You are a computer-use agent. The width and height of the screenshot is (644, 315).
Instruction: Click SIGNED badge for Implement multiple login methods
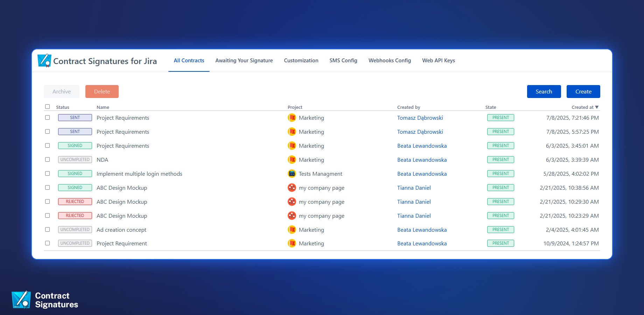(x=75, y=174)
